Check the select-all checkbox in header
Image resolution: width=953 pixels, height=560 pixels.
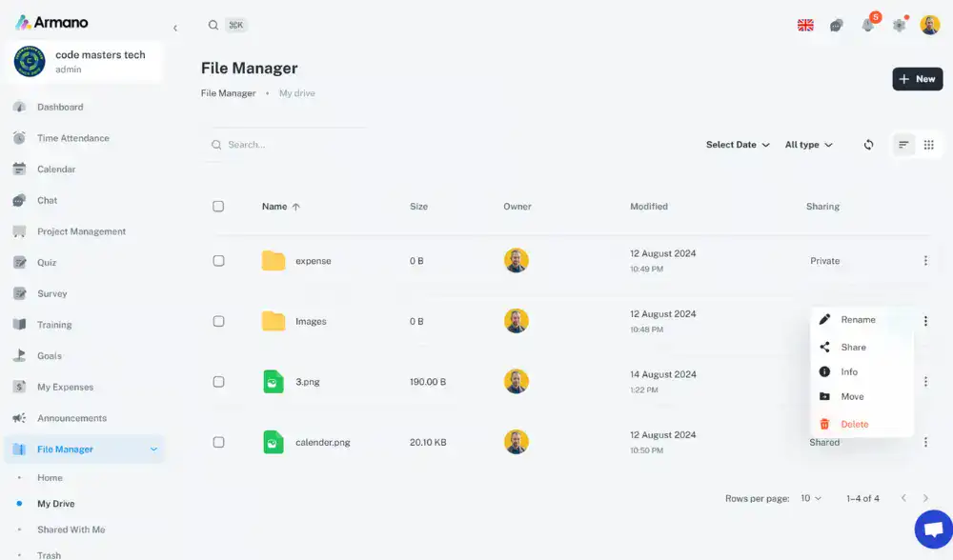(218, 207)
